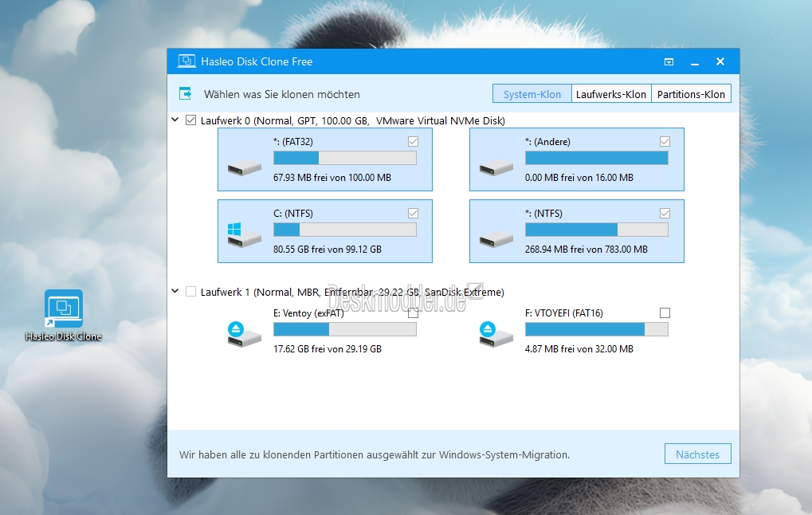This screenshot has width=812, height=515.
Task: Click text '17.62 GB frei von 29.19 GB'
Action: [328, 349]
